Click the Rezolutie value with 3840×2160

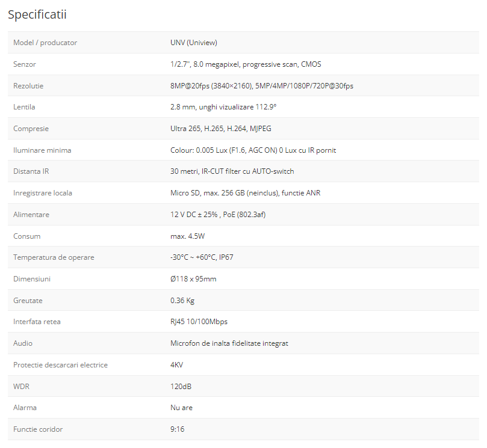coord(262,86)
